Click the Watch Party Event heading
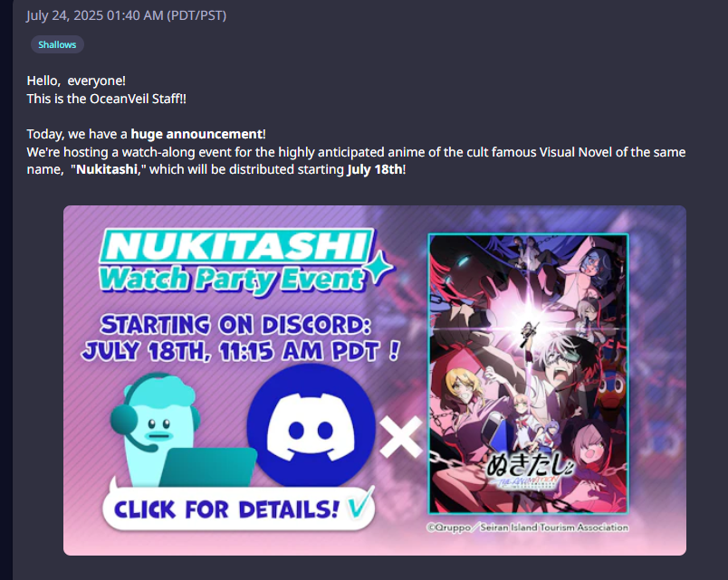This screenshot has width=728, height=580. [x=231, y=280]
